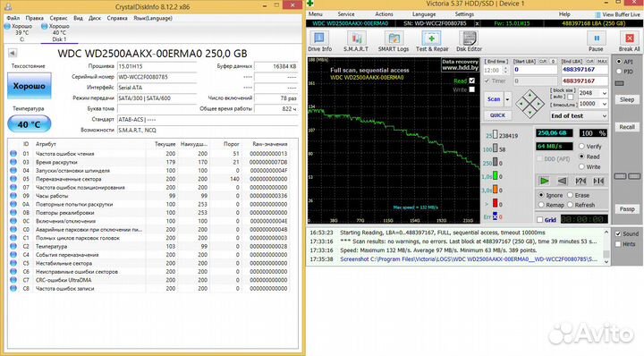Select the Write test mode radio

point(581,166)
